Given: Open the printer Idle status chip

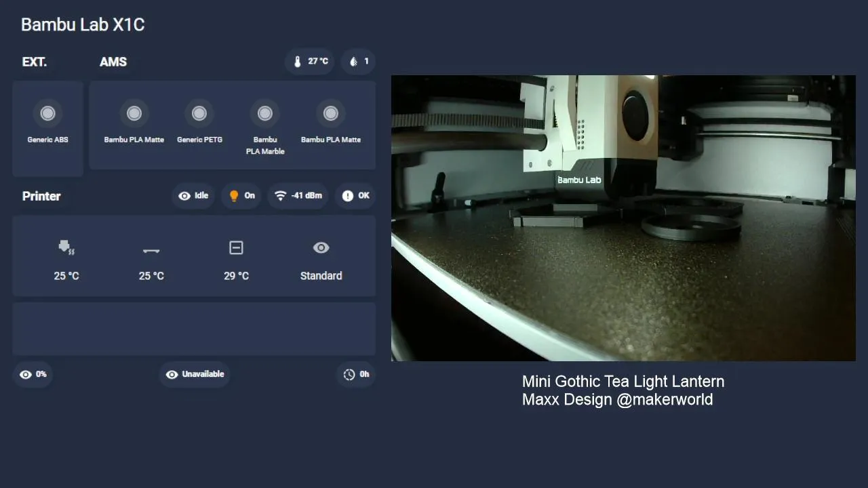Looking at the screenshot, I should [193, 196].
